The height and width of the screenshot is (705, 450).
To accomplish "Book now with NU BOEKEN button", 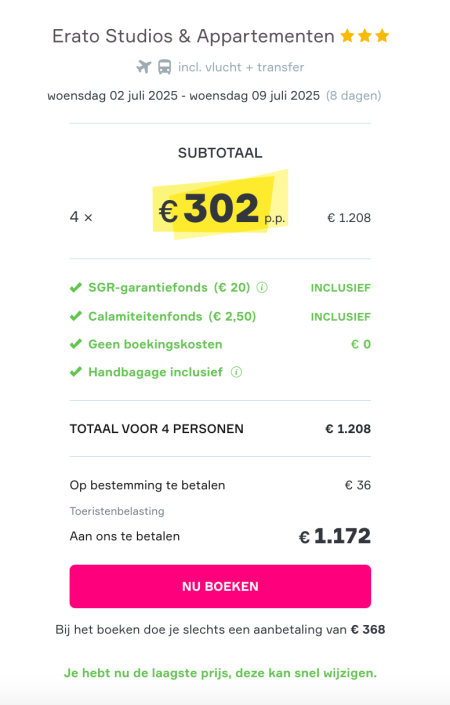I will click(220, 586).
